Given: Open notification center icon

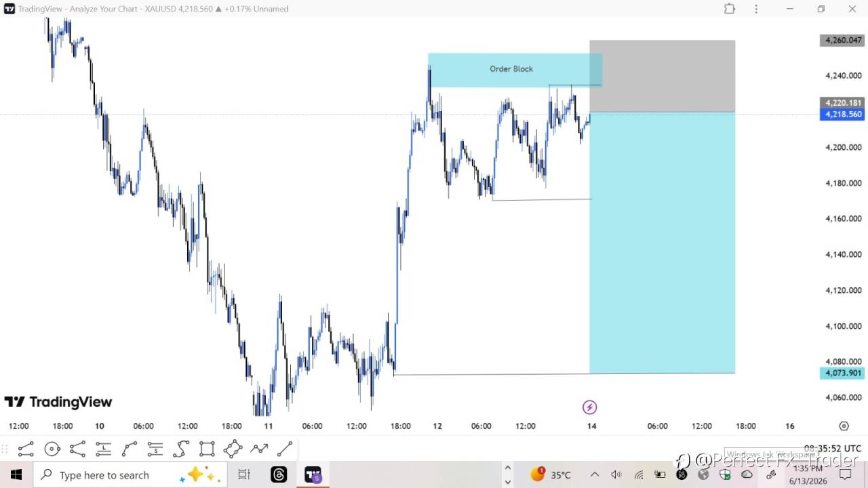Looking at the screenshot, I should coord(845,474).
